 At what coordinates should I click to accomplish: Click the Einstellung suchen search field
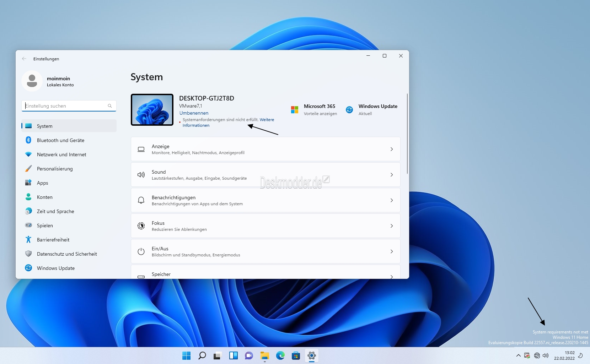click(69, 106)
